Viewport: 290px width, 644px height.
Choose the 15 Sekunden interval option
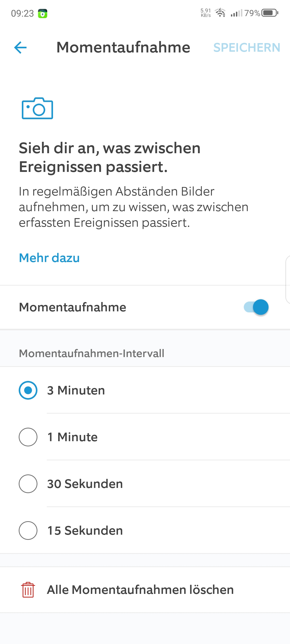(28, 531)
